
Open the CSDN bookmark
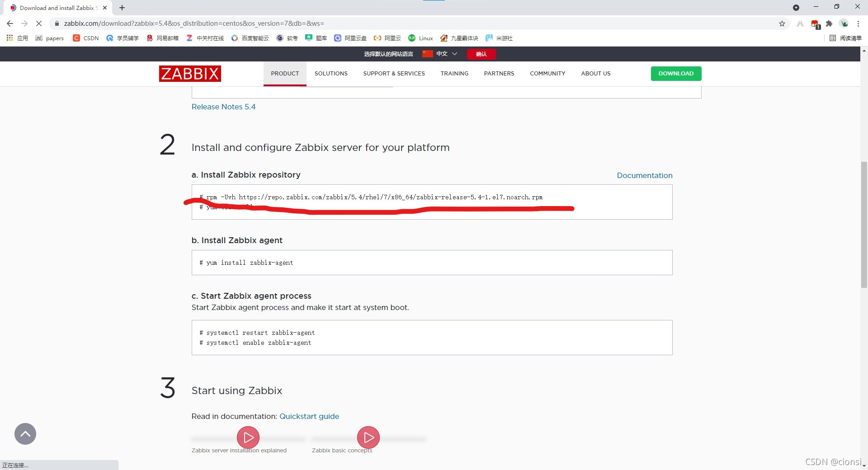tap(86, 38)
